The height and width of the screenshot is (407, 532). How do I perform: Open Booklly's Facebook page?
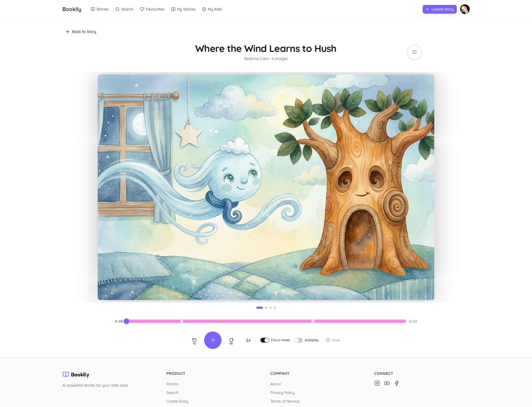[x=397, y=383]
